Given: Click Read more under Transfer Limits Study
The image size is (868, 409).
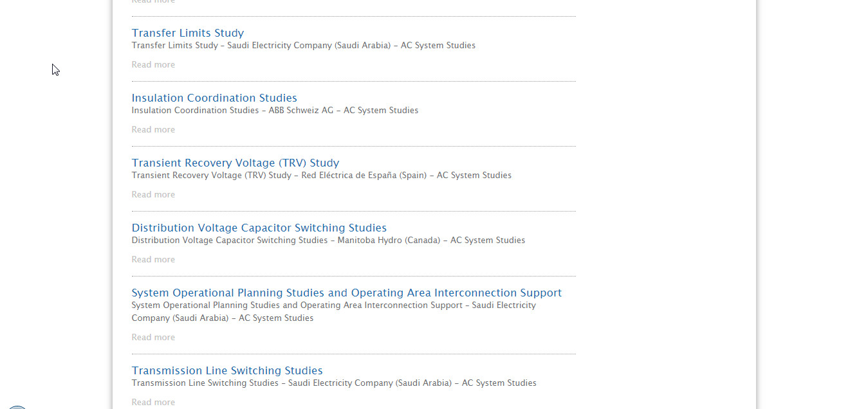Looking at the screenshot, I should [153, 65].
